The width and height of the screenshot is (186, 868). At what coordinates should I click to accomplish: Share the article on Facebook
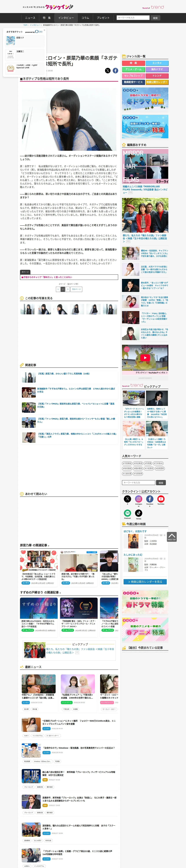[115, 70]
